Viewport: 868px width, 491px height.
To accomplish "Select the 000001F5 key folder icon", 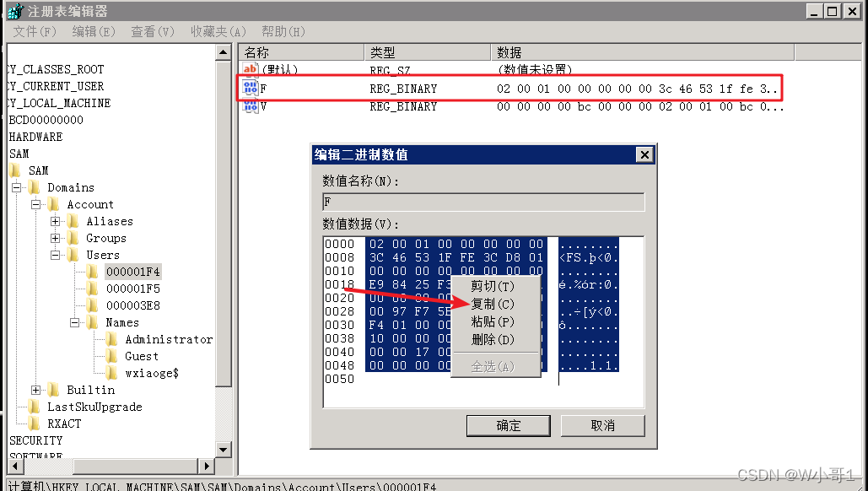I will pyautogui.click(x=93, y=289).
